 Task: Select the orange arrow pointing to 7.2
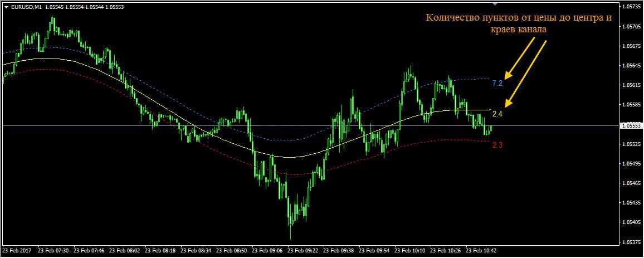[x=519, y=59]
